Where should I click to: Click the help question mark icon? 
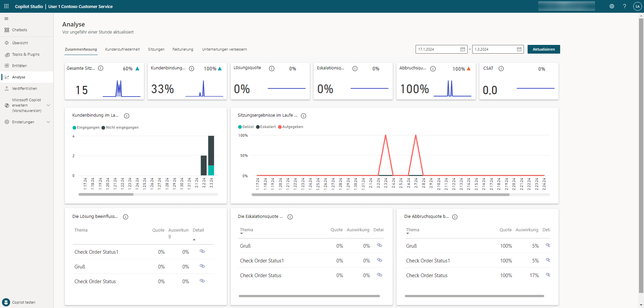tap(625, 6)
